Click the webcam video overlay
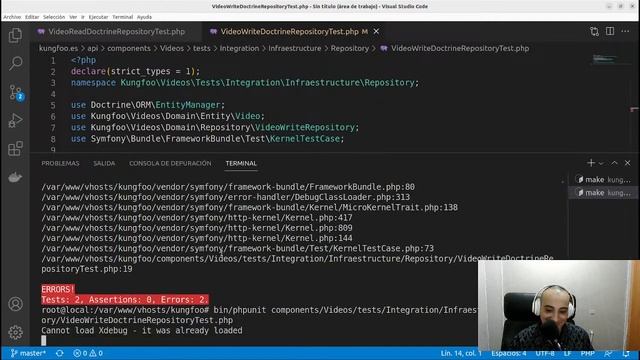This screenshot has height=360, width=640. coord(559,305)
